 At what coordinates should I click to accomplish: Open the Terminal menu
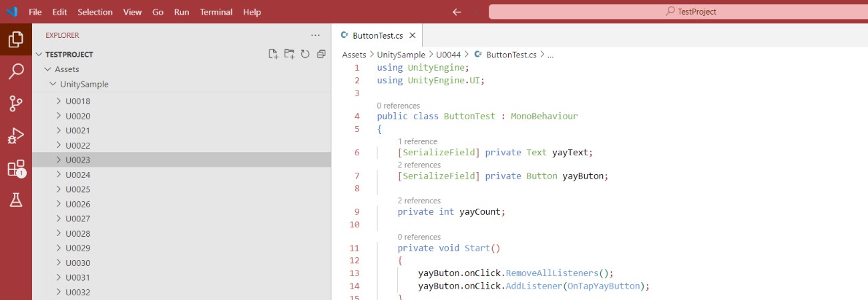coord(216,12)
